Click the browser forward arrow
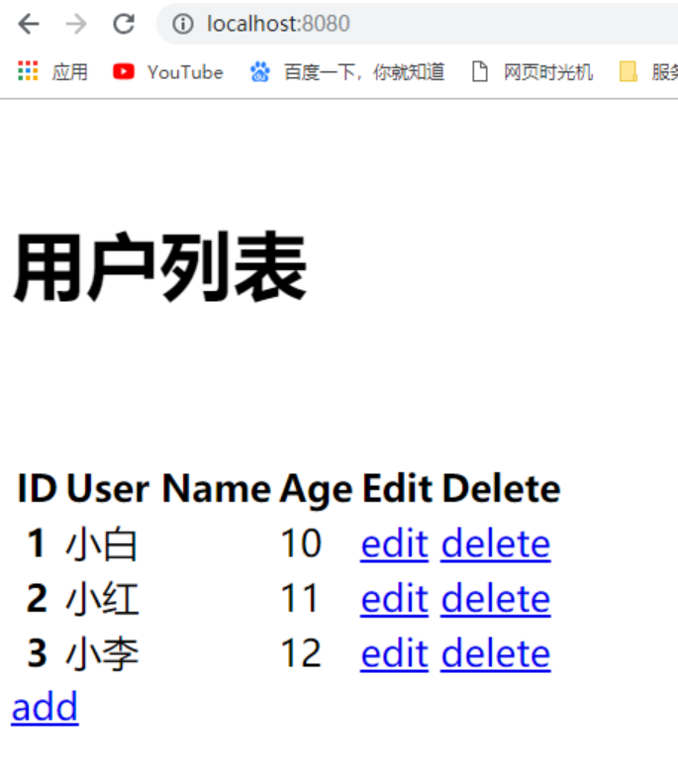678x784 pixels. [x=76, y=24]
